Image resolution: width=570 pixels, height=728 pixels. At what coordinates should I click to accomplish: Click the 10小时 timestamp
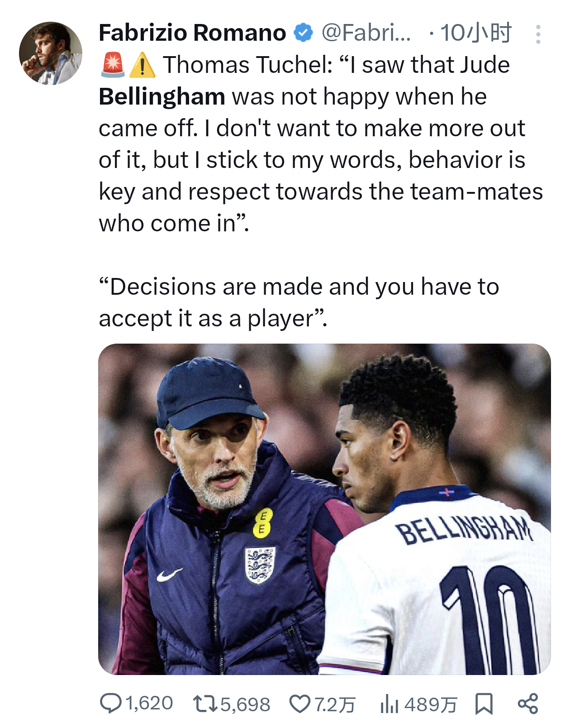point(475,33)
